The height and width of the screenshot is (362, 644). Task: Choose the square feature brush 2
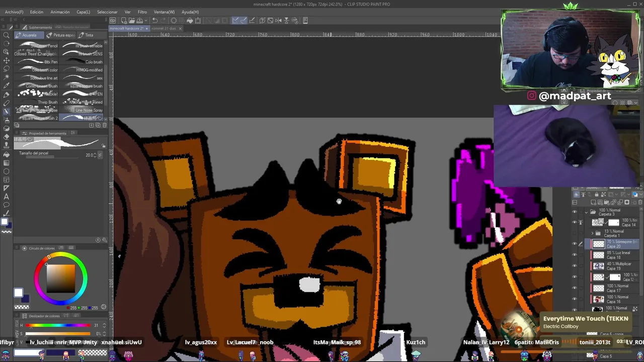pos(37,118)
